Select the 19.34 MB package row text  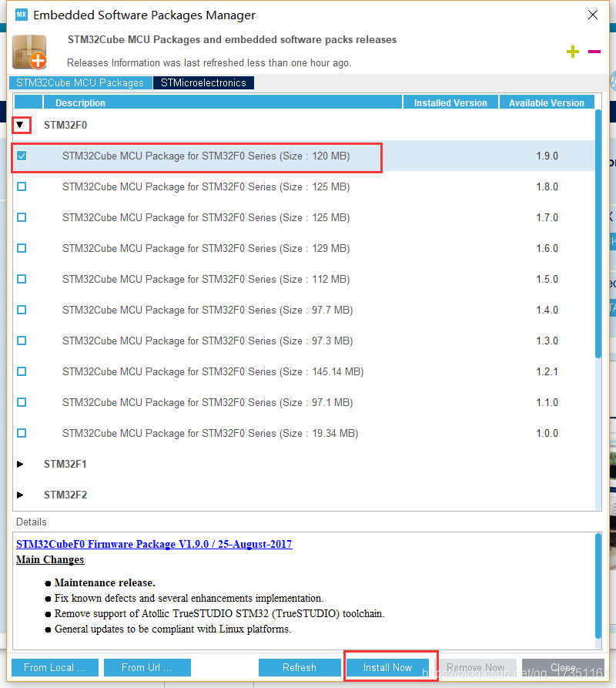coord(210,433)
